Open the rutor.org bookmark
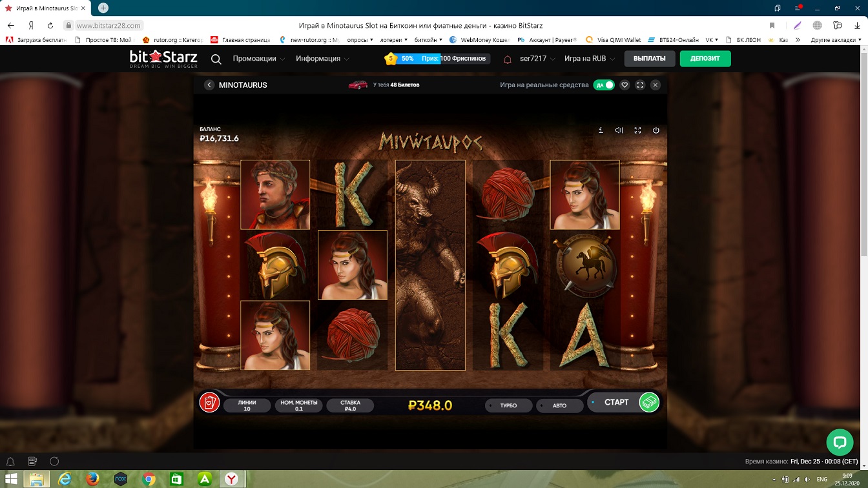Image resolution: width=868 pixels, height=488 pixels. (172, 40)
